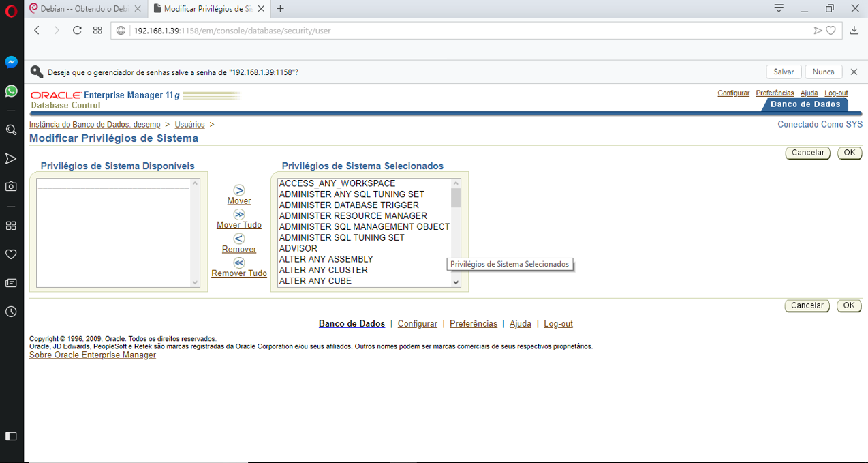The width and height of the screenshot is (868, 463).
Task: Click the Remover link
Action: 239,250
